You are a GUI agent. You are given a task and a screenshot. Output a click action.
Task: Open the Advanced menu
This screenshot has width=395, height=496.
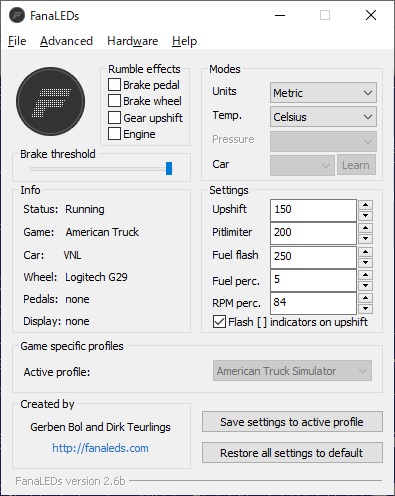point(66,41)
